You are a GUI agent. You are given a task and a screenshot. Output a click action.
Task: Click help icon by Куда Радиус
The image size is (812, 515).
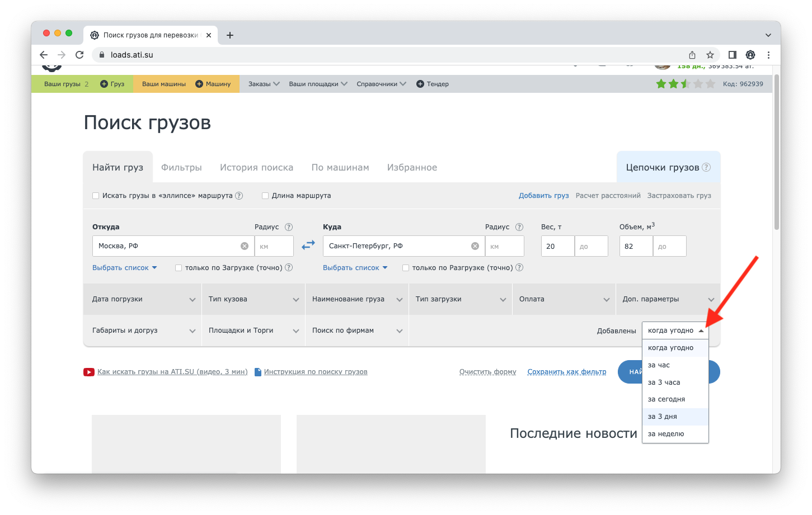click(x=519, y=227)
